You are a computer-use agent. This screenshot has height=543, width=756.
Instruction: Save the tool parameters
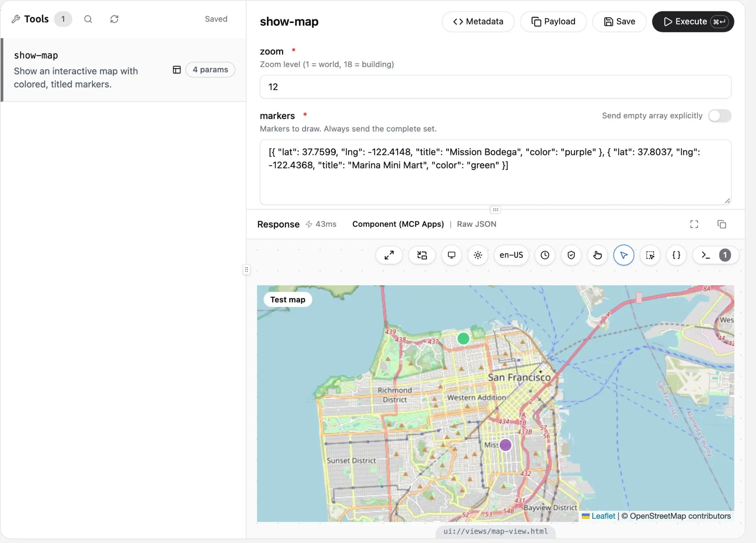619,22
